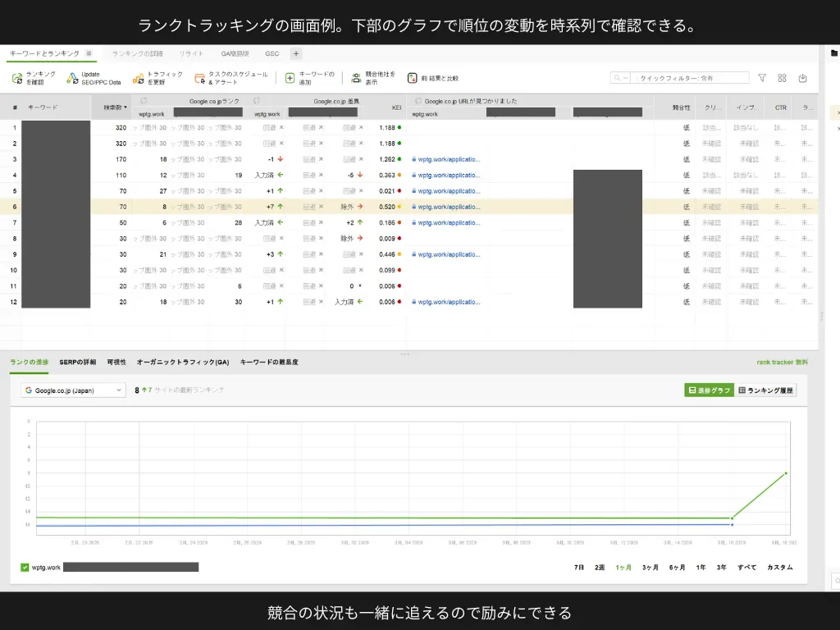Add keywords using the キーワードの追加 plus icon
The width and height of the screenshot is (840, 630).
(289, 77)
